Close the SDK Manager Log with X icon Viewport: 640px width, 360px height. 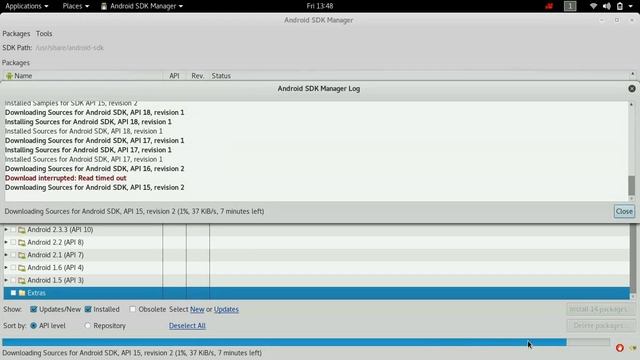click(631, 89)
